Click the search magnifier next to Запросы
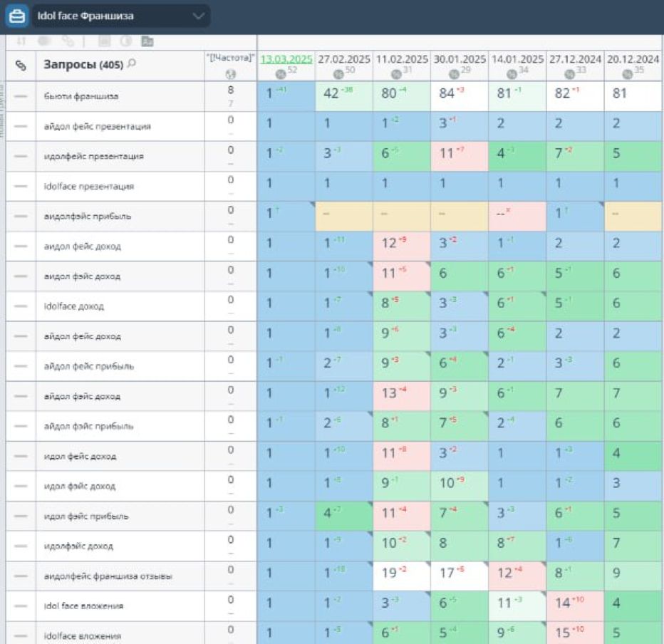Image resolution: width=664 pixels, height=644 pixels. coord(132,63)
